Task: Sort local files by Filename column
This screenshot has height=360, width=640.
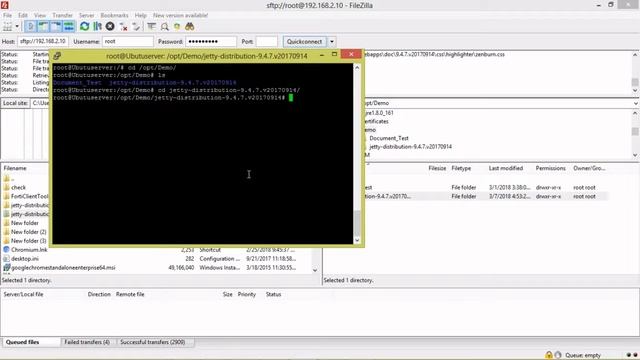Action: click(15, 168)
